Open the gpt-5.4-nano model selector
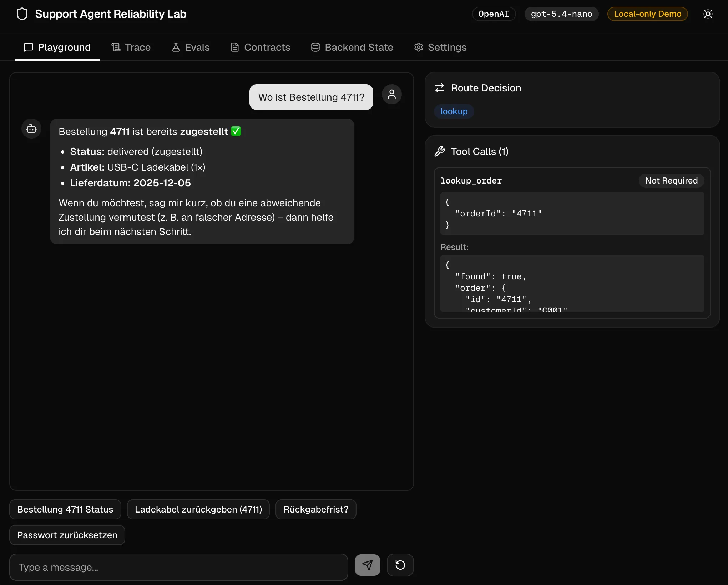This screenshot has width=728, height=585. point(561,14)
